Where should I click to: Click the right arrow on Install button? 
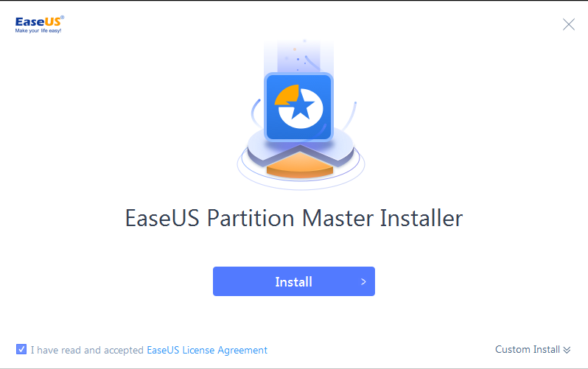[x=363, y=281]
